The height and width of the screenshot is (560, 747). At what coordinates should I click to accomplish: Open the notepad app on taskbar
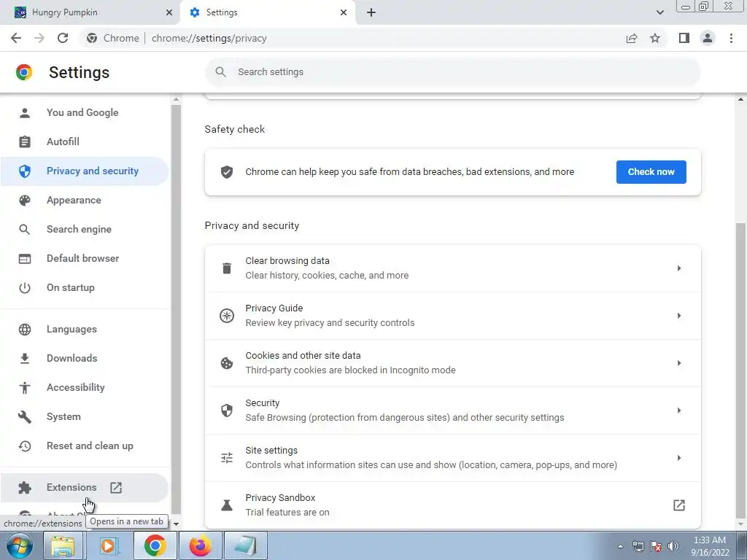pos(246,545)
